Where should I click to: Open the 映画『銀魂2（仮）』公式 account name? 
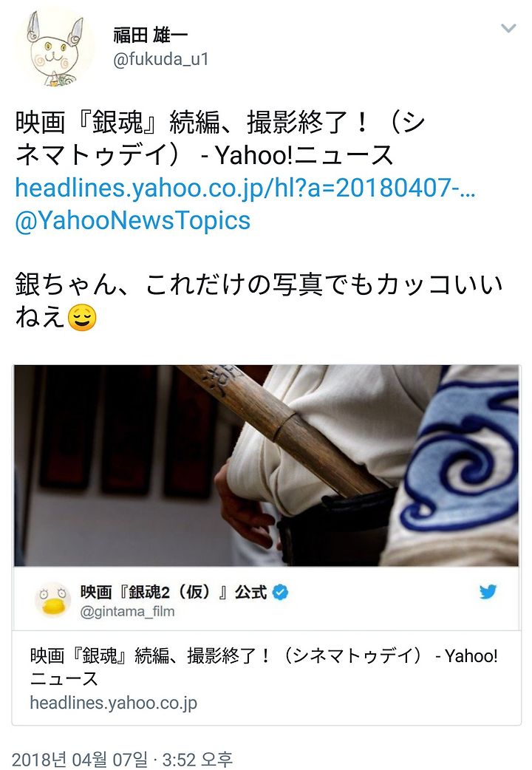point(174,592)
